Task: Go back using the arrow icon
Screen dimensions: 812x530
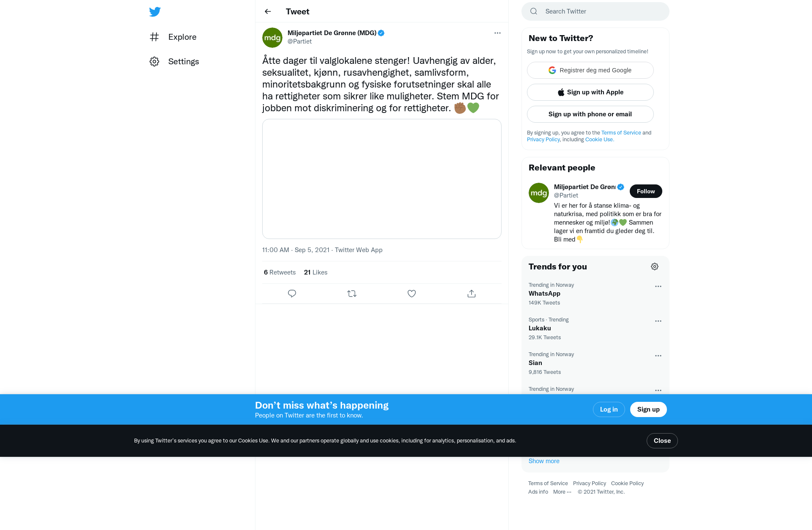Action: [268, 11]
